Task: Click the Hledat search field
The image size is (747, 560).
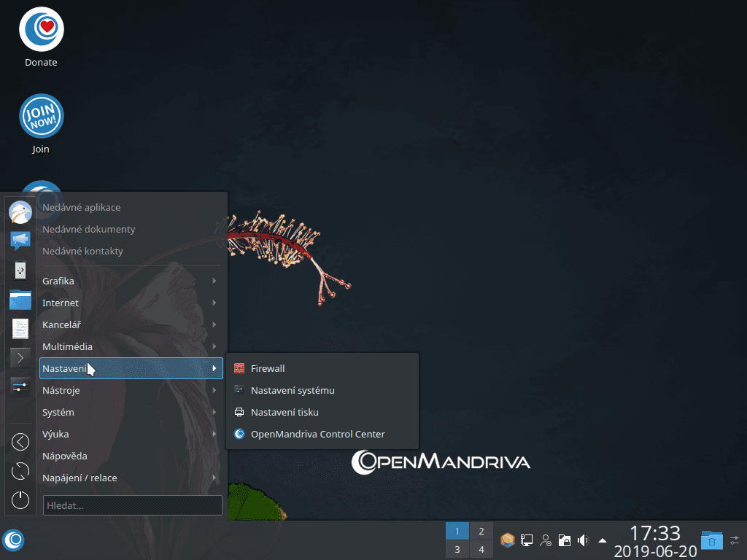Action: 132,505
